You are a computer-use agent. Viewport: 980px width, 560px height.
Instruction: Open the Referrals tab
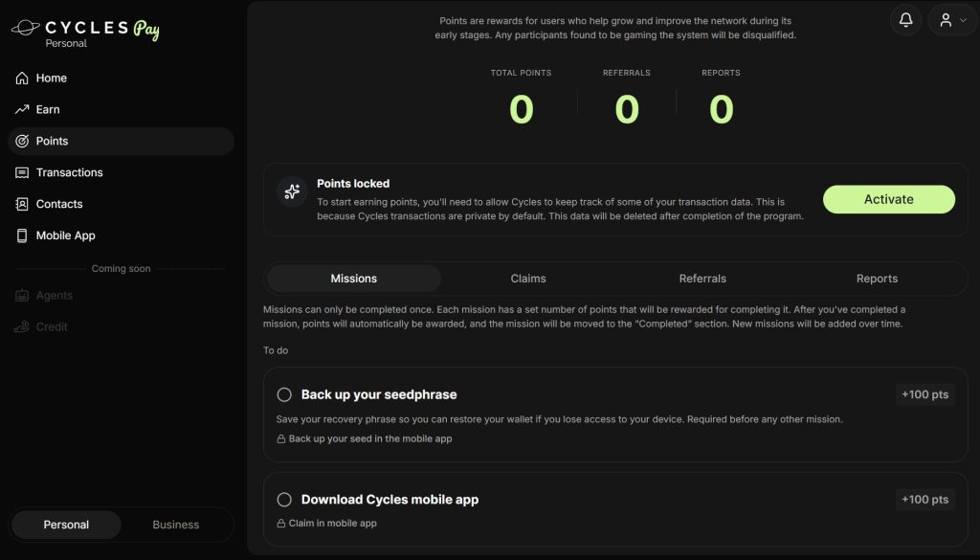[702, 279]
